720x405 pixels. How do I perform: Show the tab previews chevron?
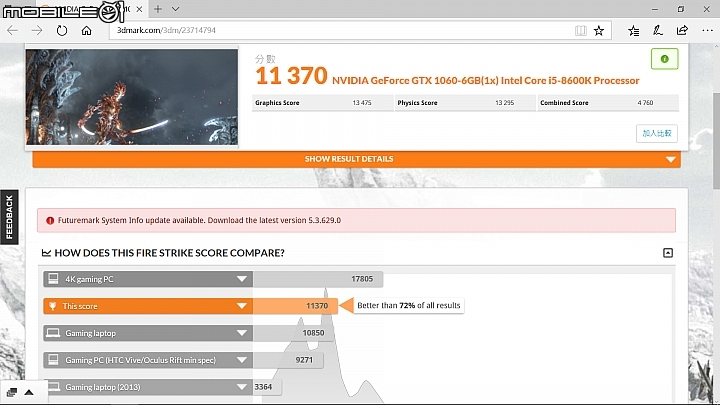pyautogui.click(x=175, y=9)
